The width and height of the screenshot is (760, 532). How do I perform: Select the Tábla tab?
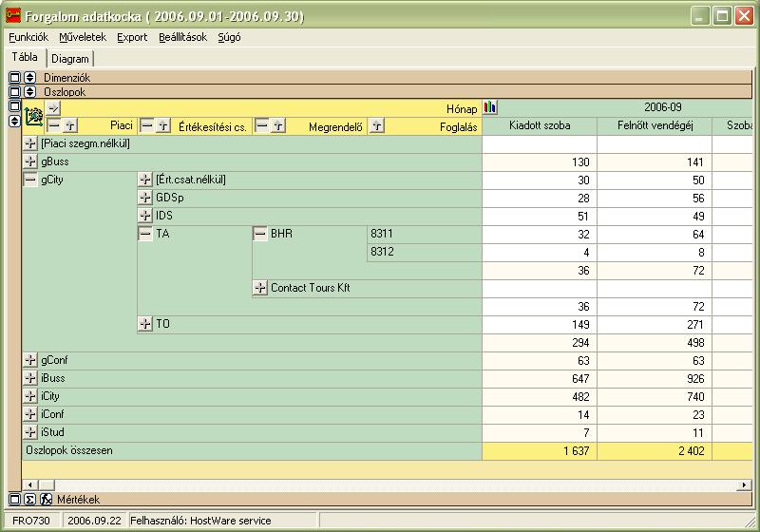[25, 57]
